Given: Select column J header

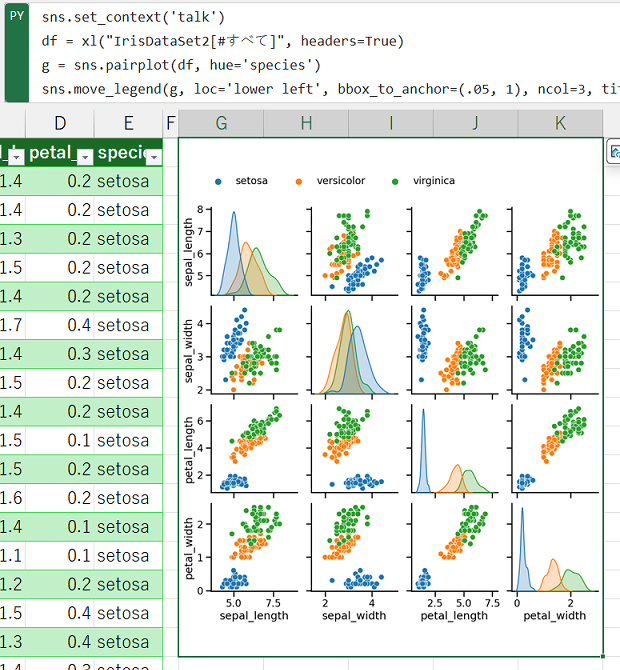Looking at the screenshot, I should [x=476, y=123].
